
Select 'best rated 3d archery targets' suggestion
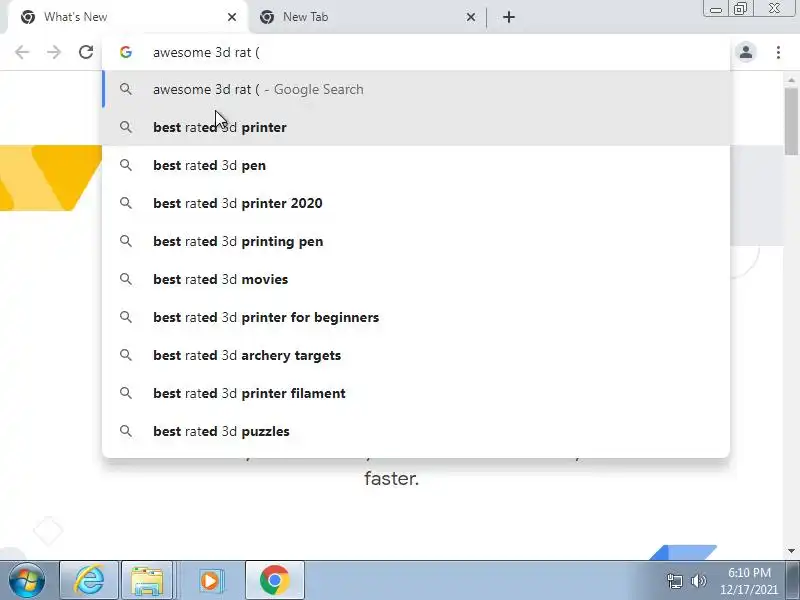(416, 355)
